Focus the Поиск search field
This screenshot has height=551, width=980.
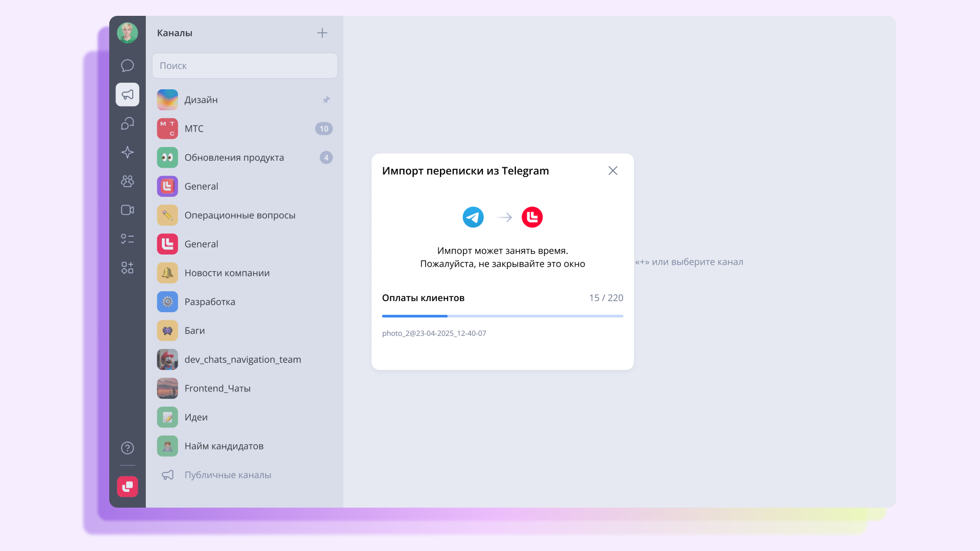[244, 66]
